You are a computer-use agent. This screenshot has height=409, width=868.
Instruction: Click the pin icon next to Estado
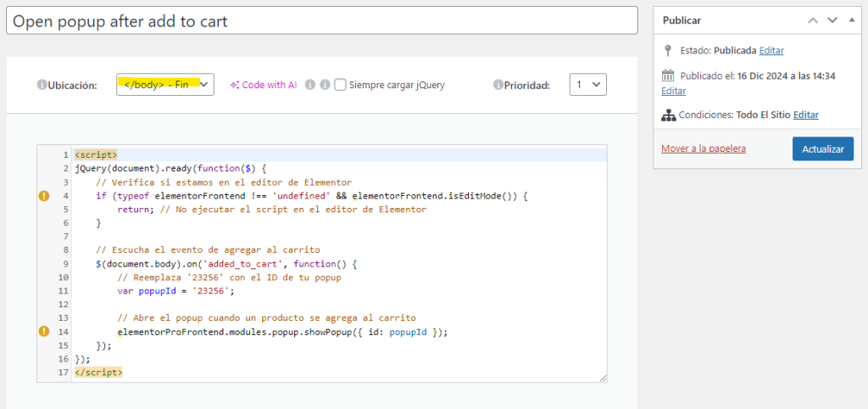(x=668, y=50)
